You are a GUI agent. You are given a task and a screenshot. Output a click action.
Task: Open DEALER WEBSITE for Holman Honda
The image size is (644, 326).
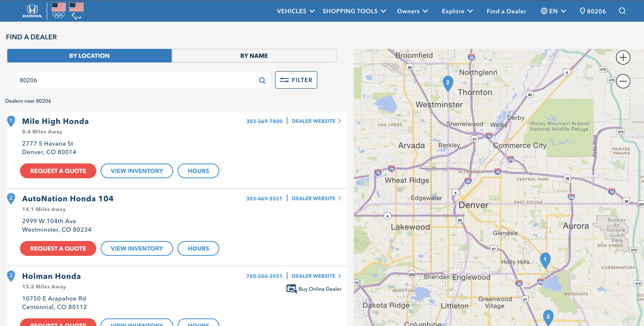316,276
